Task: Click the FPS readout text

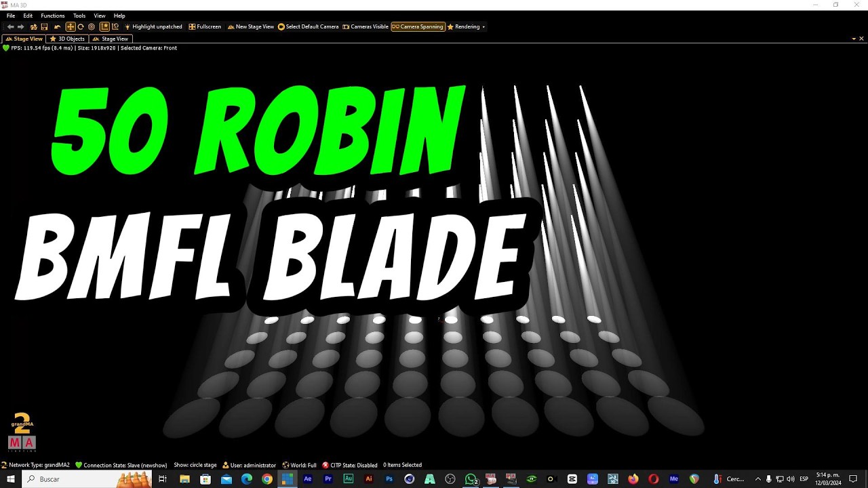Action: pos(41,48)
